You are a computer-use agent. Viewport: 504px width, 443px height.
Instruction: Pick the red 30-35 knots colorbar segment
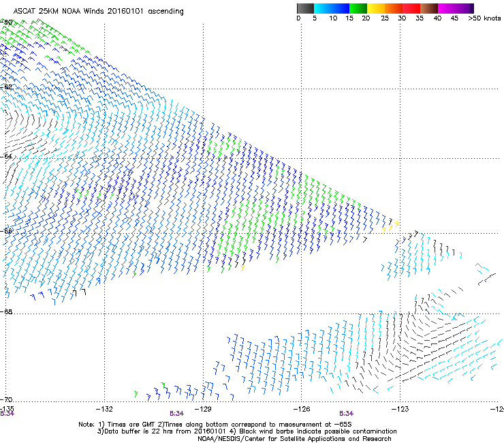pos(411,8)
